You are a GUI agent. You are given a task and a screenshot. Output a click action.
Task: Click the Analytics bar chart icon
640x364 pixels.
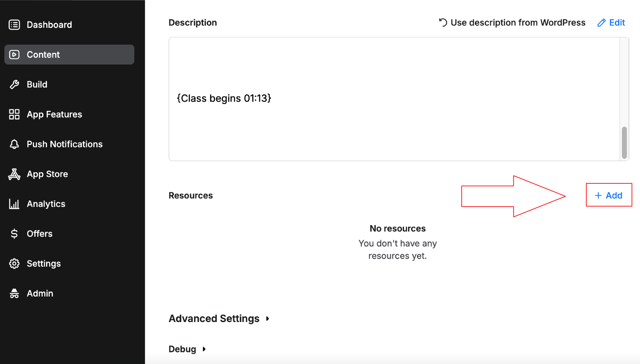coord(14,204)
